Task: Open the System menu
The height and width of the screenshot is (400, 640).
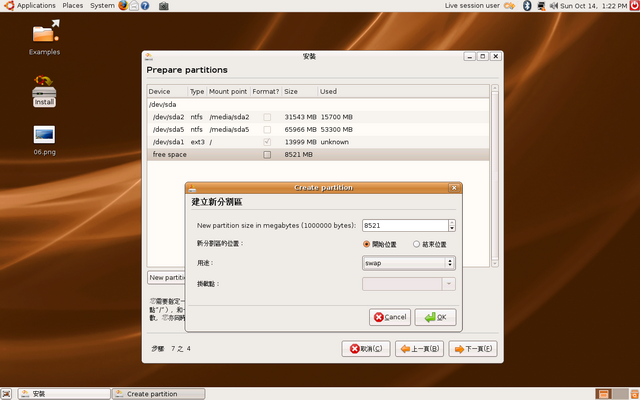Action: [102, 5]
